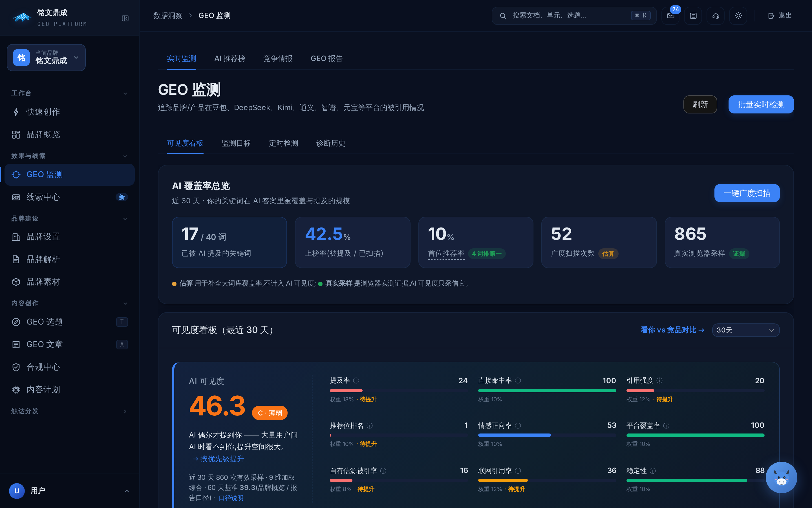Open 品牌概览 in the sidebar

coord(69,134)
